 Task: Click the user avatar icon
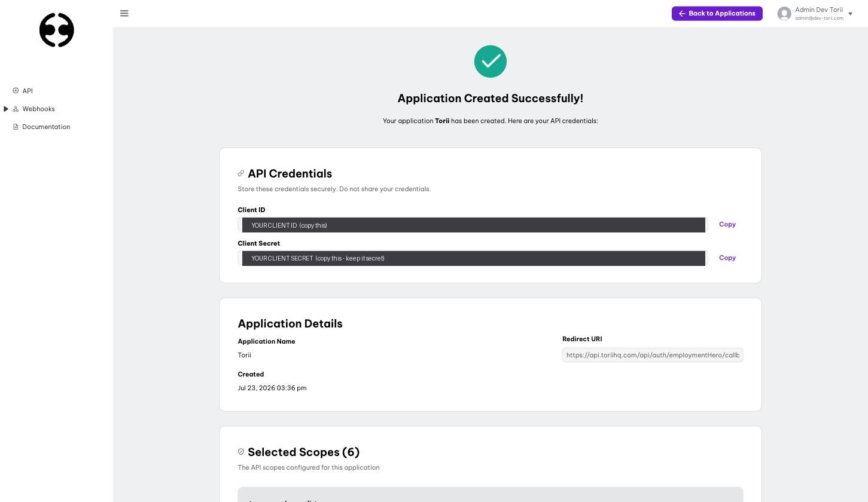(784, 14)
